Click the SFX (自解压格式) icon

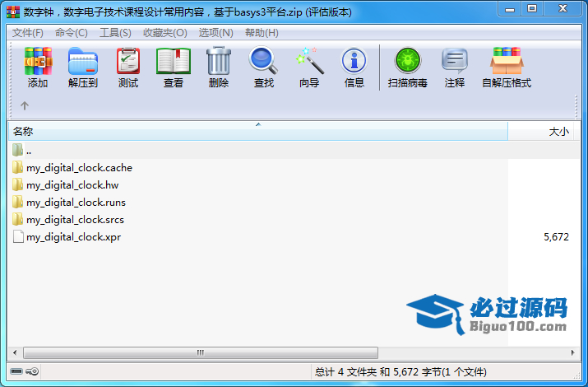click(x=507, y=61)
